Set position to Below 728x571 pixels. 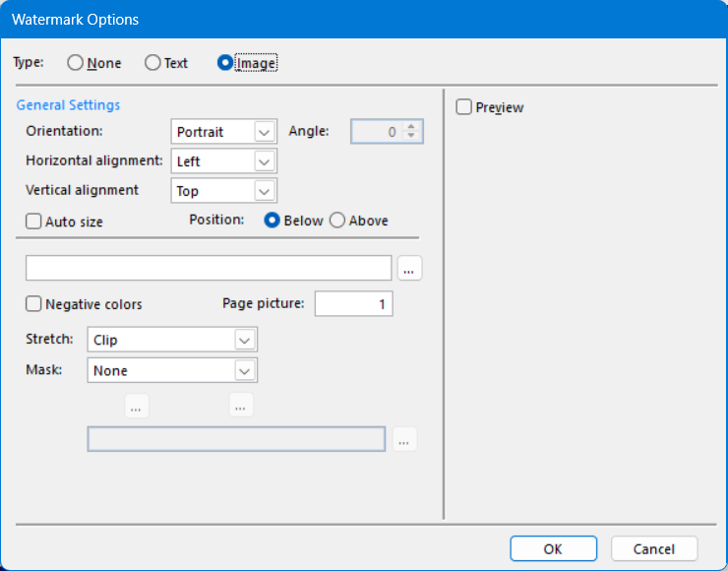(273, 221)
